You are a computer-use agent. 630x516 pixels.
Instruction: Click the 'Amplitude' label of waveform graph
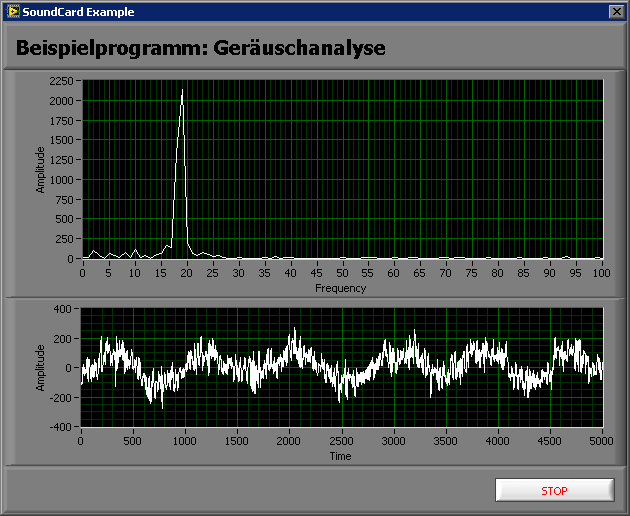click(x=40, y=368)
